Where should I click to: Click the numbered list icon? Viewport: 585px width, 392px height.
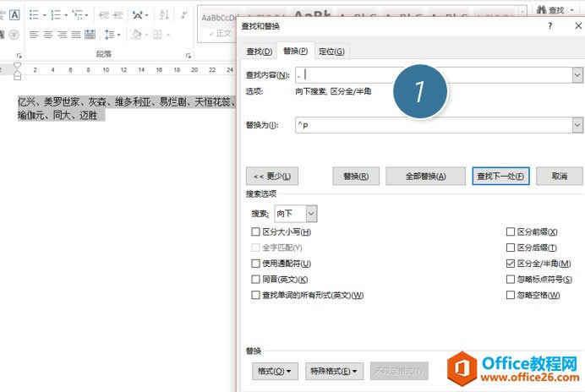57,15
